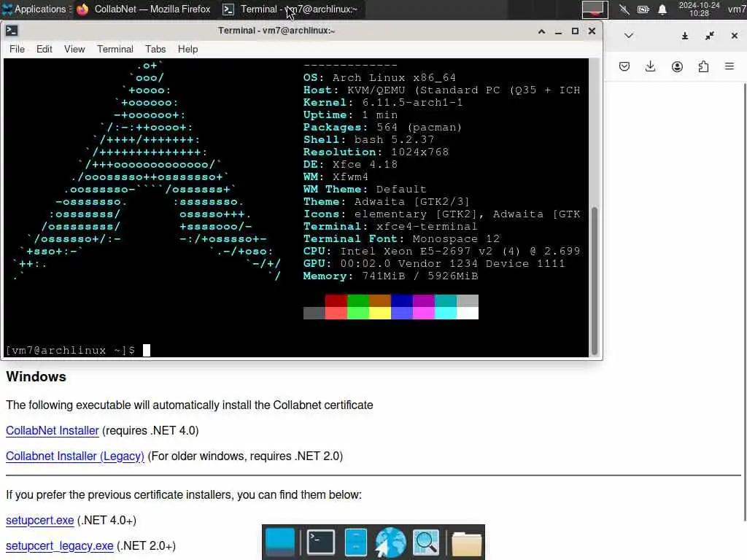Click the bright cyan color block in neofetch palette
Viewport: 747px width, 560px height.
point(446,313)
